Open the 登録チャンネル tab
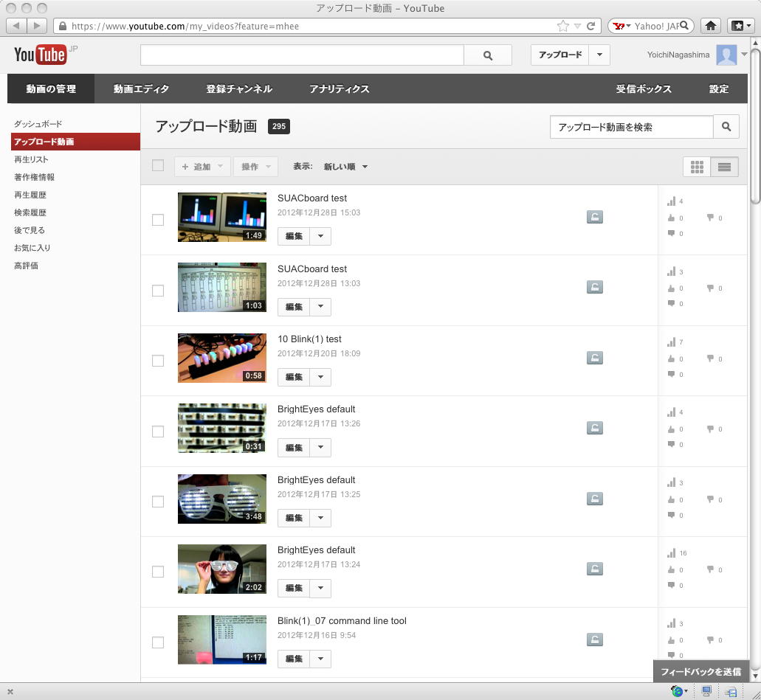The image size is (761, 700). [x=239, y=89]
